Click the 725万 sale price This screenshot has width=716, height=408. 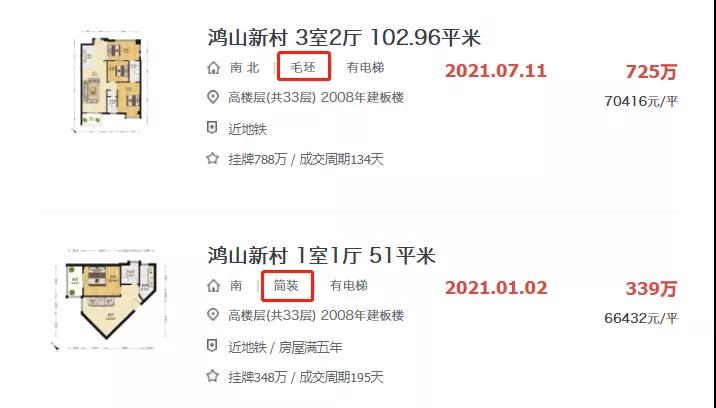pos(651,72)
